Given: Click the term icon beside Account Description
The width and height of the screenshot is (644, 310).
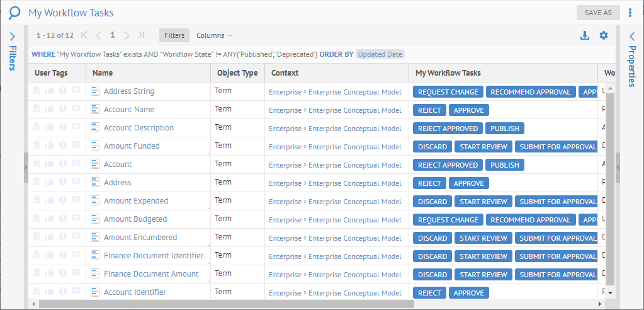Looking at the screenshot, I should 96,128.
